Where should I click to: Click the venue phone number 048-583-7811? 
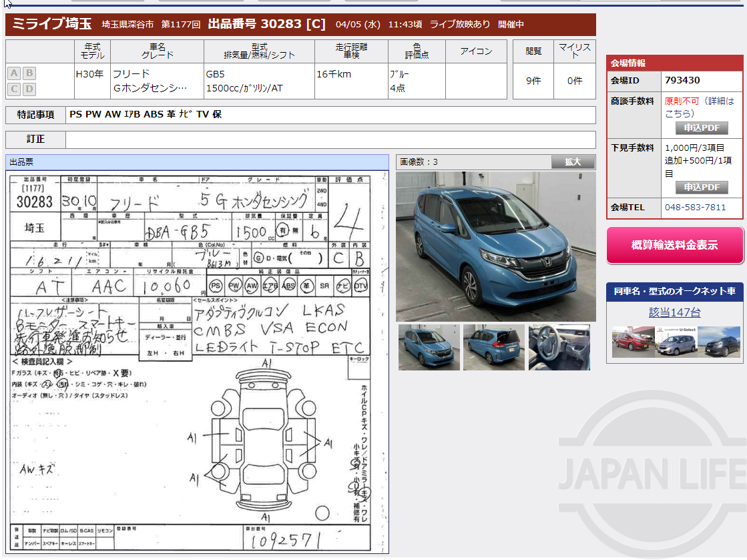point(694,207)
